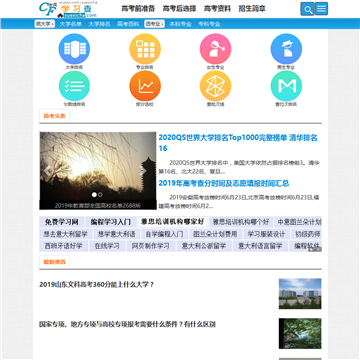The image size is (360, 360).
Task: Open the 女生专业 pink girl icon
Action: [216, 49]
